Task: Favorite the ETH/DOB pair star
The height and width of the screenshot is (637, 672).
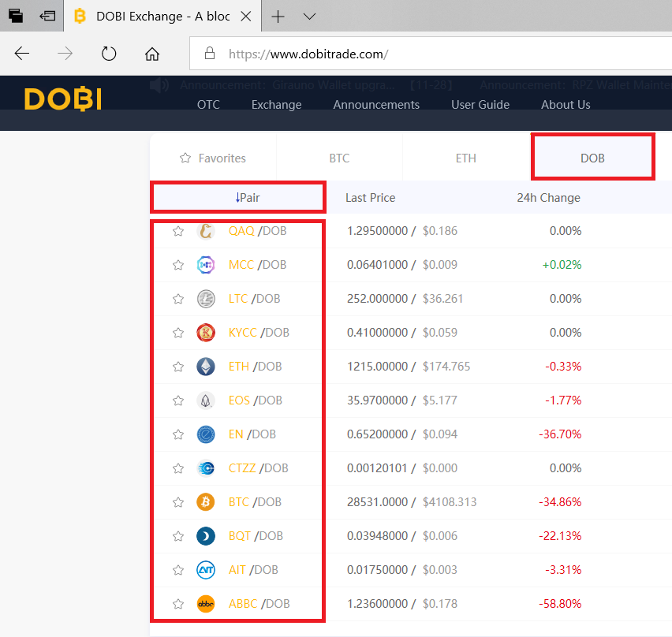Action: (x=178, y=367)
